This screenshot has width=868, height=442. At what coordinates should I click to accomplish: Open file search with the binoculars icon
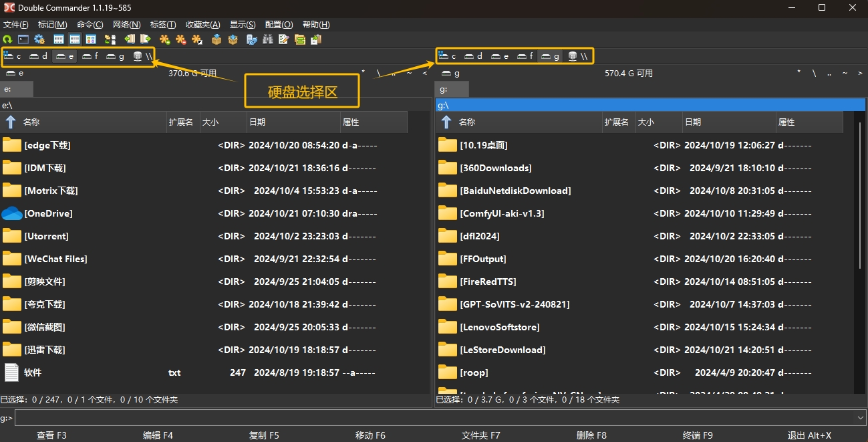(x=268, y=39)
